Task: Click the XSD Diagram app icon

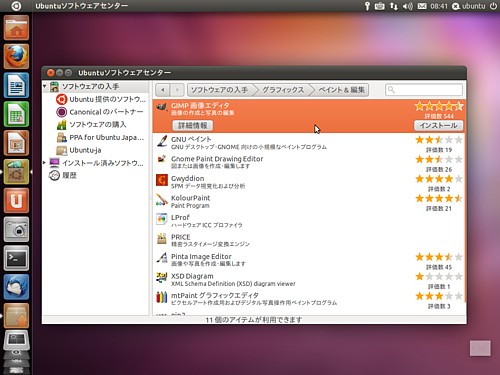Action: [x=162, y=278]
